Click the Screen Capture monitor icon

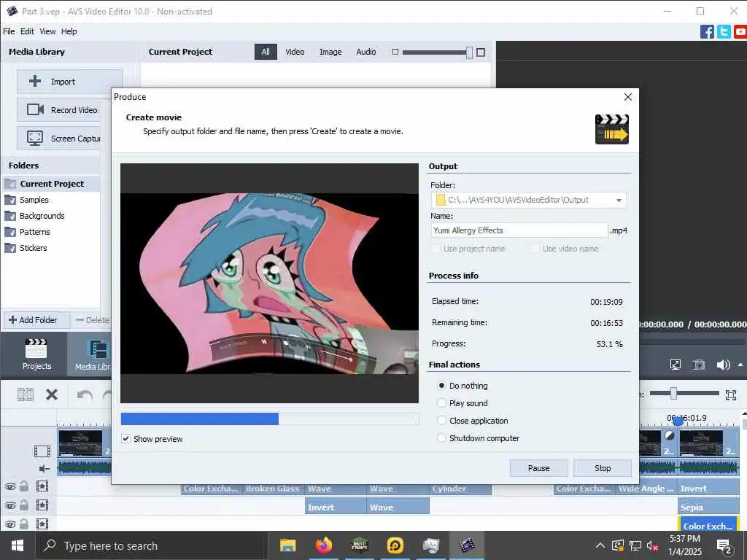(35, 138)
